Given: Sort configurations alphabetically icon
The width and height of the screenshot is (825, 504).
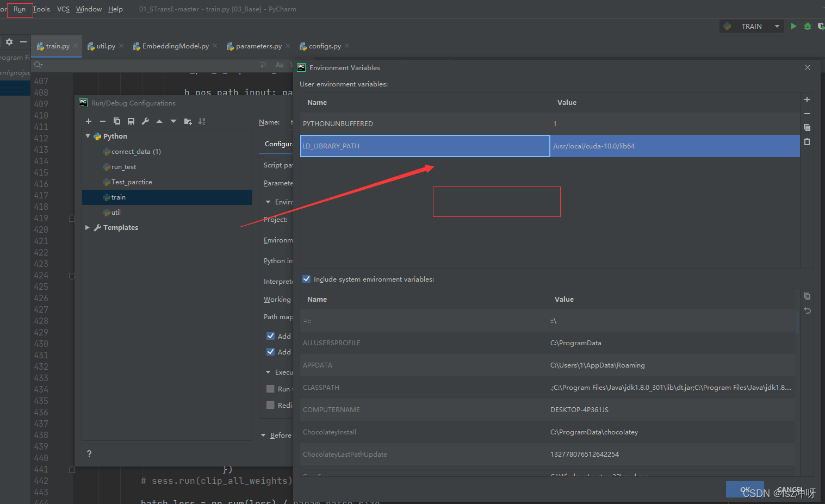Looking at the screenshot, I should (x=202, y=121).
